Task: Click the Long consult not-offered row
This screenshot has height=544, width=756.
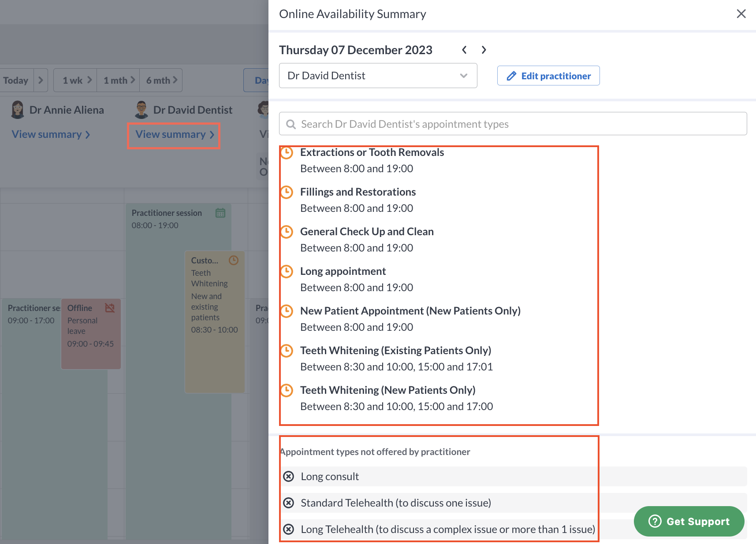Action: (x=514, y=476)
